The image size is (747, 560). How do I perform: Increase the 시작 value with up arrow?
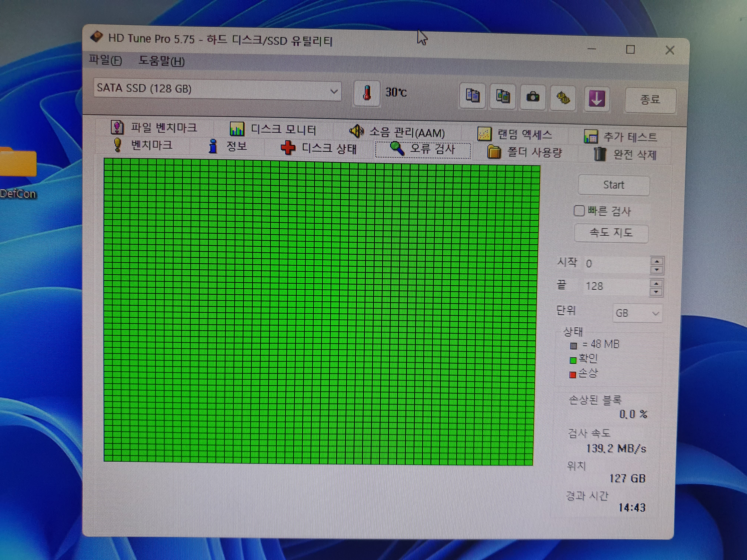[x=656, y=261]
